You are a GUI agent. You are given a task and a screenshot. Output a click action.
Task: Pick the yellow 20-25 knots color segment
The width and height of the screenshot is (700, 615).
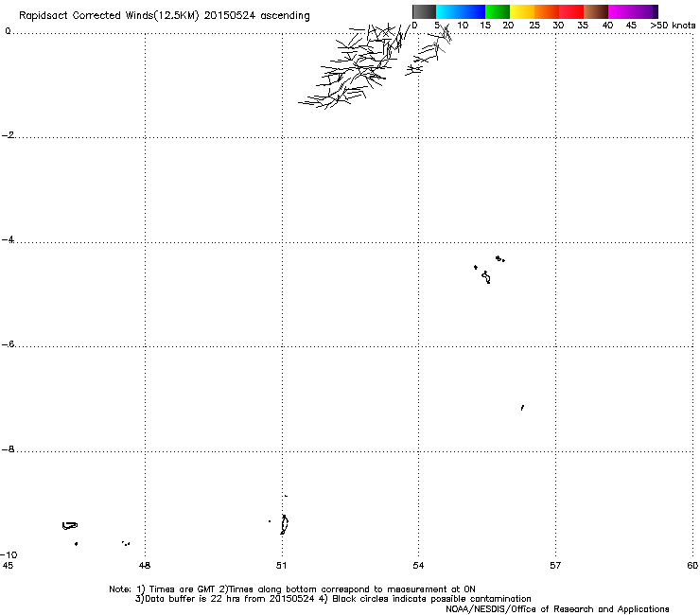coord(522,11)
